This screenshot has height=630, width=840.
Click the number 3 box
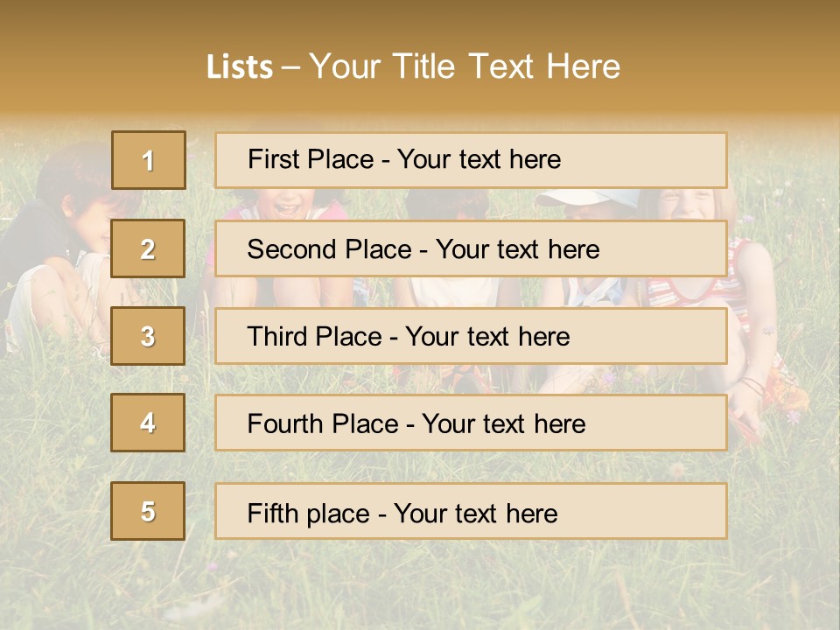click(x=148, y=336)
